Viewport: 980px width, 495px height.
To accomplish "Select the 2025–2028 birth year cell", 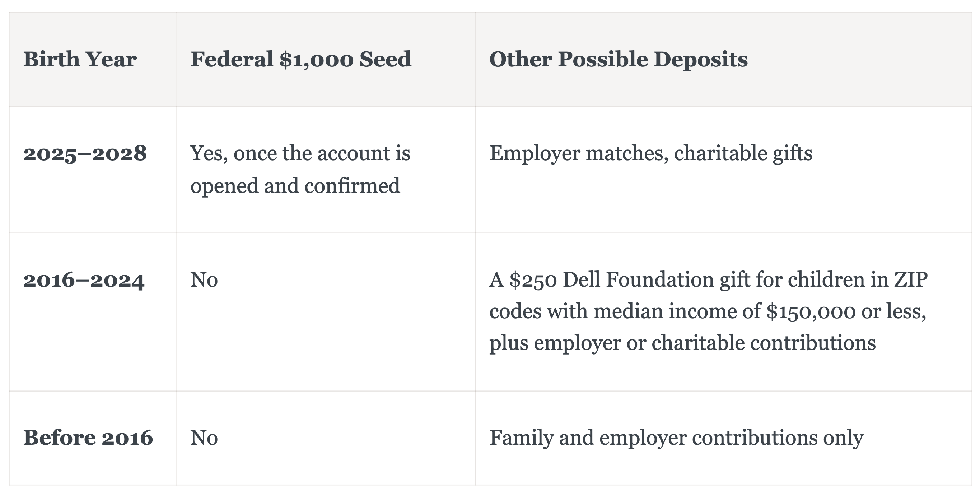I will [85, 153].
